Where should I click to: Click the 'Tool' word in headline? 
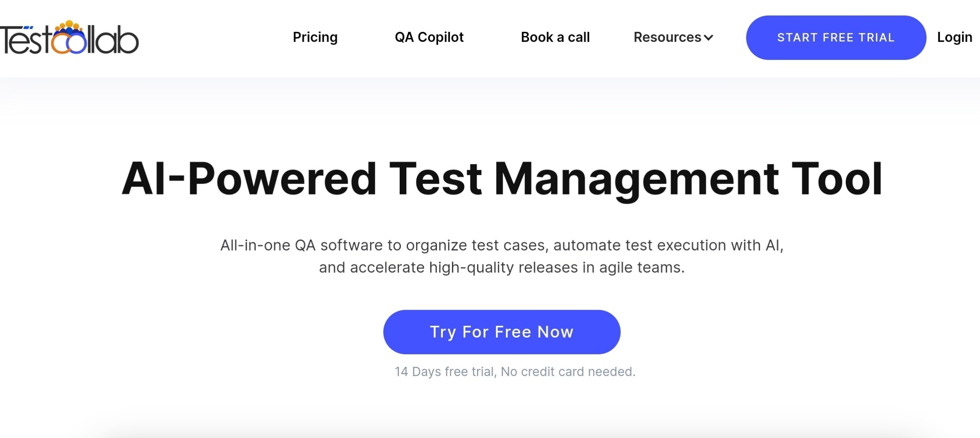click(x=837, y=179)
